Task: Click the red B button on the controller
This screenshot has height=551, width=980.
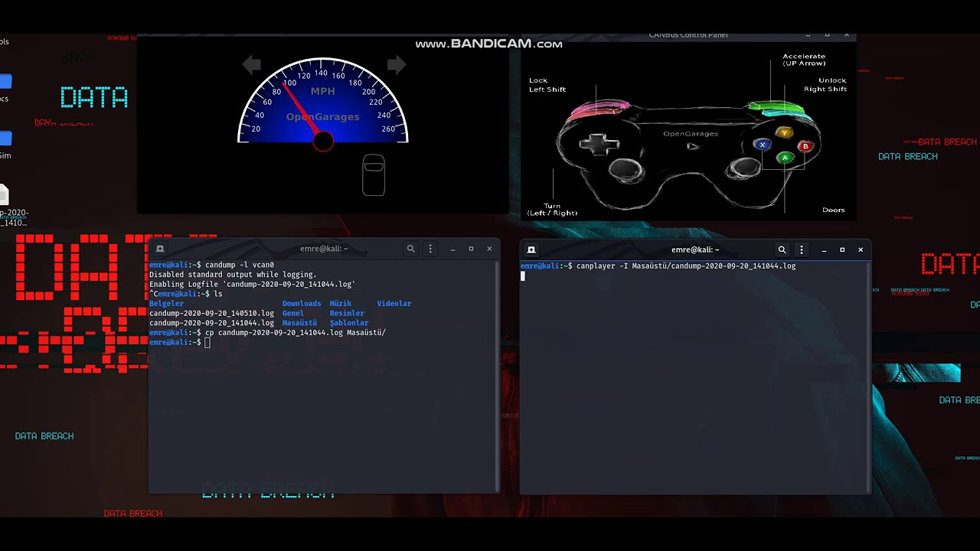Action: [x=805, y=146]
